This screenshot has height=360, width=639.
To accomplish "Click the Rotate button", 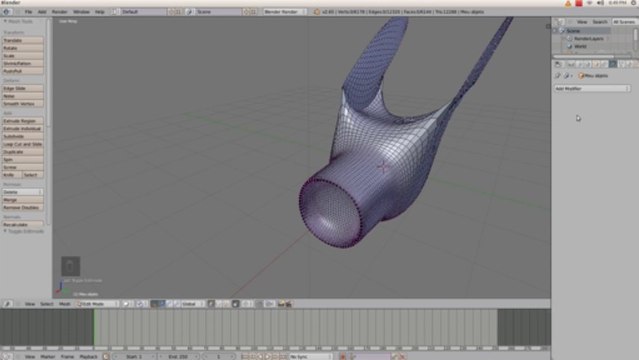I will point(23,48).
